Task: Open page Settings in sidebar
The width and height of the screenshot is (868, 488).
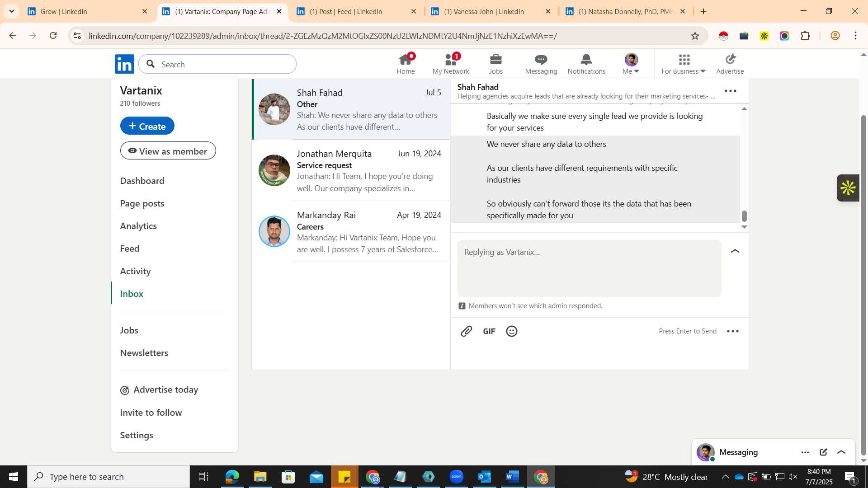Action: pos(137,435)
